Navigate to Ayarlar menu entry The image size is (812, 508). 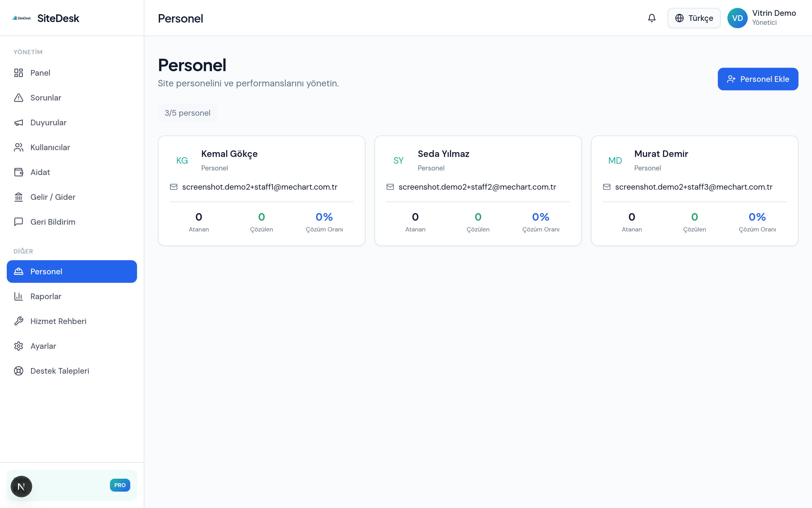point(72,346)
